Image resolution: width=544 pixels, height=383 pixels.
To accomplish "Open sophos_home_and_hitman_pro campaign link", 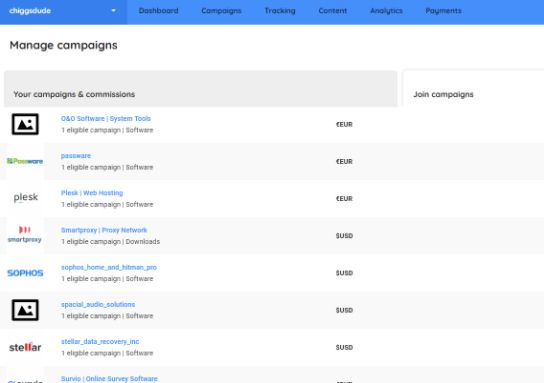I will [109, 267].
